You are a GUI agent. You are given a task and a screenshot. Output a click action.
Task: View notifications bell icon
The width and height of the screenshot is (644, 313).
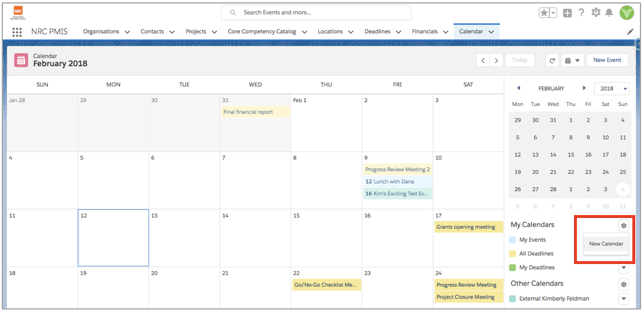(609, 13)
